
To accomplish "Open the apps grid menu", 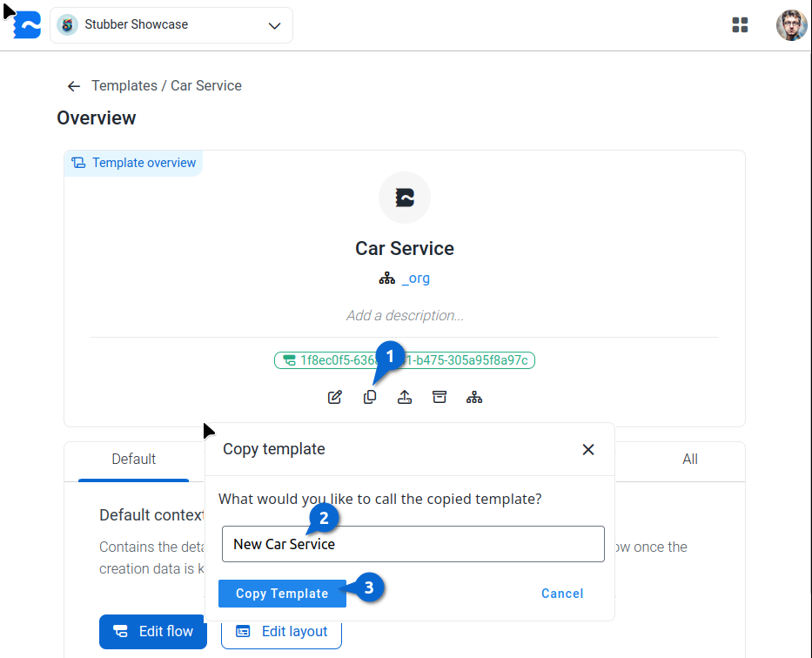I will pyautogui.click(x=741, y=25).
